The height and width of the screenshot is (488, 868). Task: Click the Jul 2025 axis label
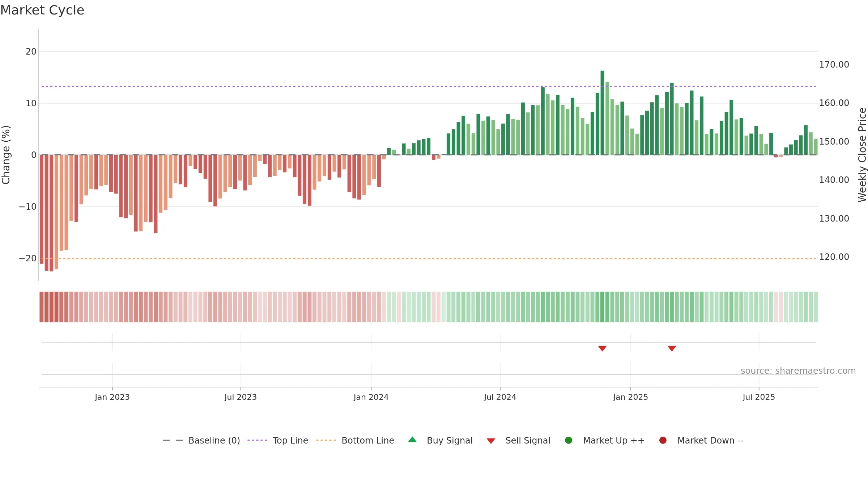point(759,397)
